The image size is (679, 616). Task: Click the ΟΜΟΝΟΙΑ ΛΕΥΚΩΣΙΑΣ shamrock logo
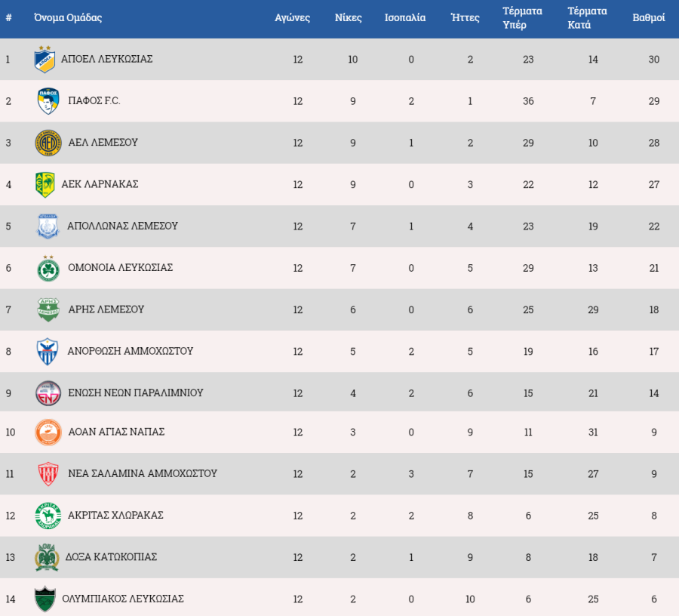(x=48, y=268)
